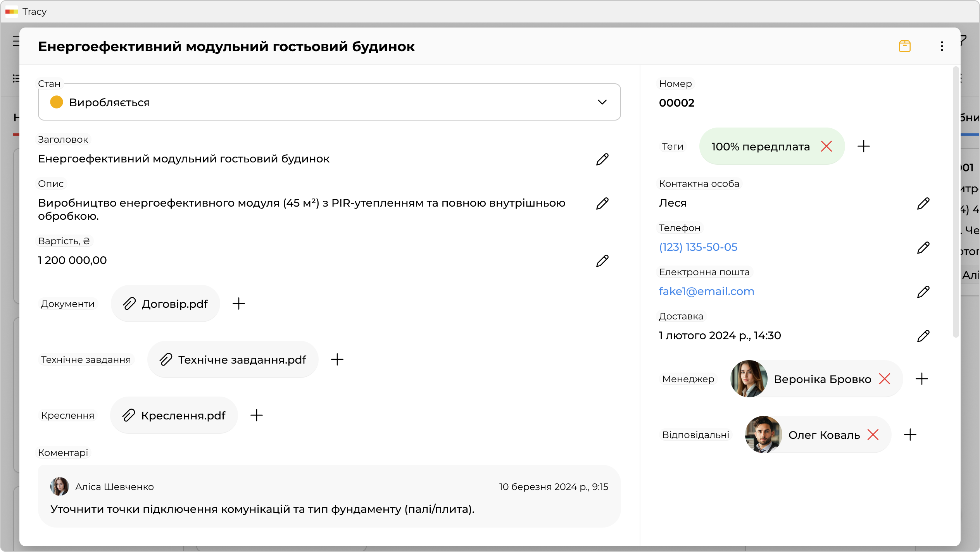The width and height of the screenshot is (980, 552).
Task: Open the three-dot more options menu
Action: pos(942,46)
